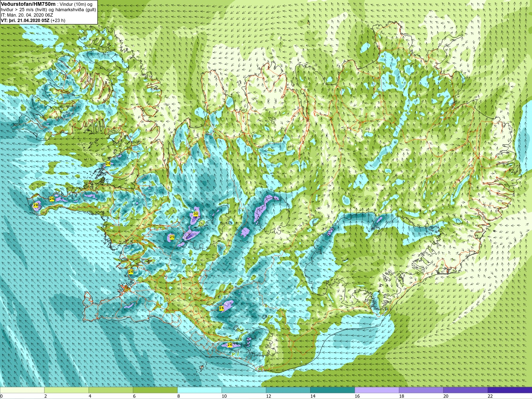
Task: Select the dark teal 14–16 m/s legend swatch
Action: [332, 390]
